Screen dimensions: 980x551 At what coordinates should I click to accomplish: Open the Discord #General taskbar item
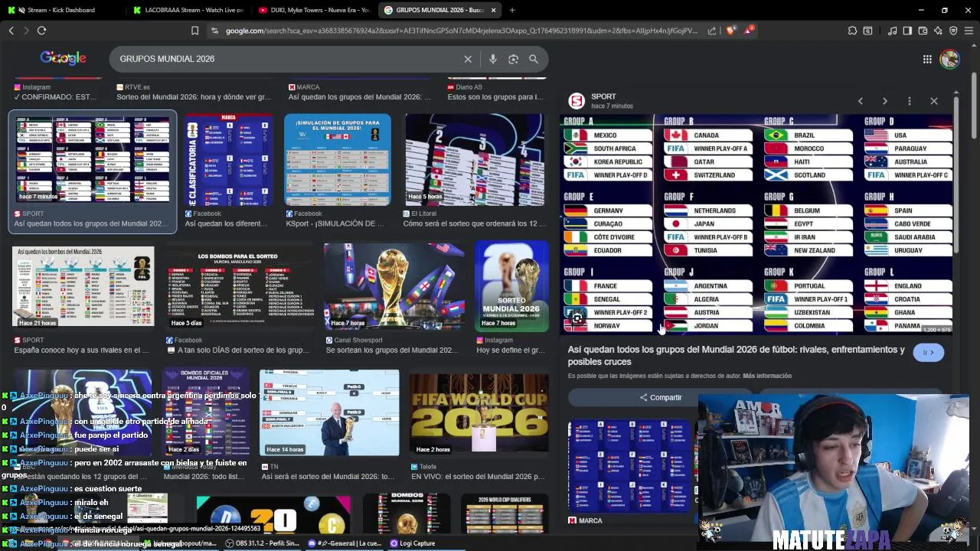345,543
